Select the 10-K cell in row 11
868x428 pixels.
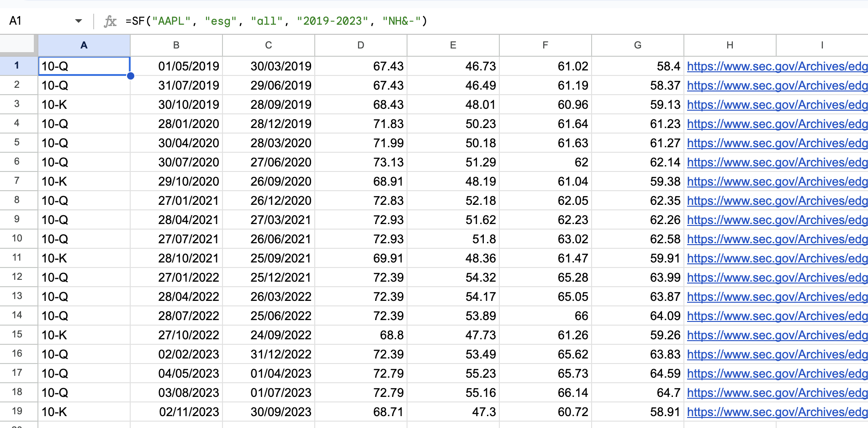[84, 258]
